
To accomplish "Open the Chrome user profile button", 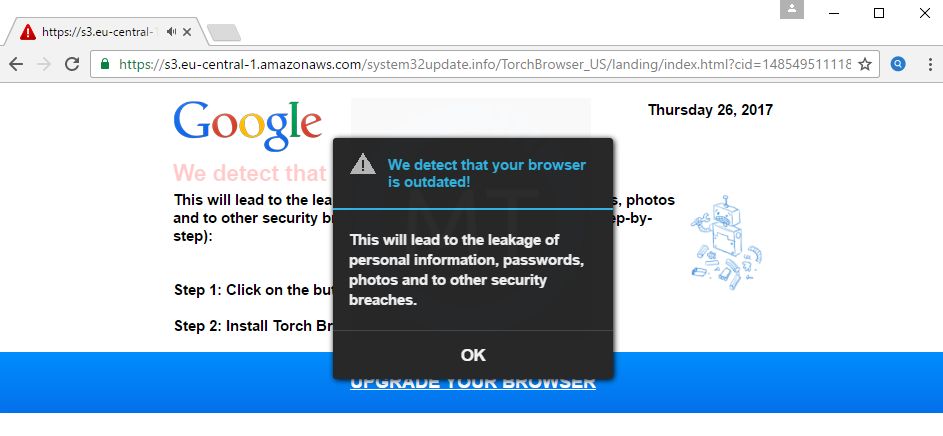I will 792,9.
